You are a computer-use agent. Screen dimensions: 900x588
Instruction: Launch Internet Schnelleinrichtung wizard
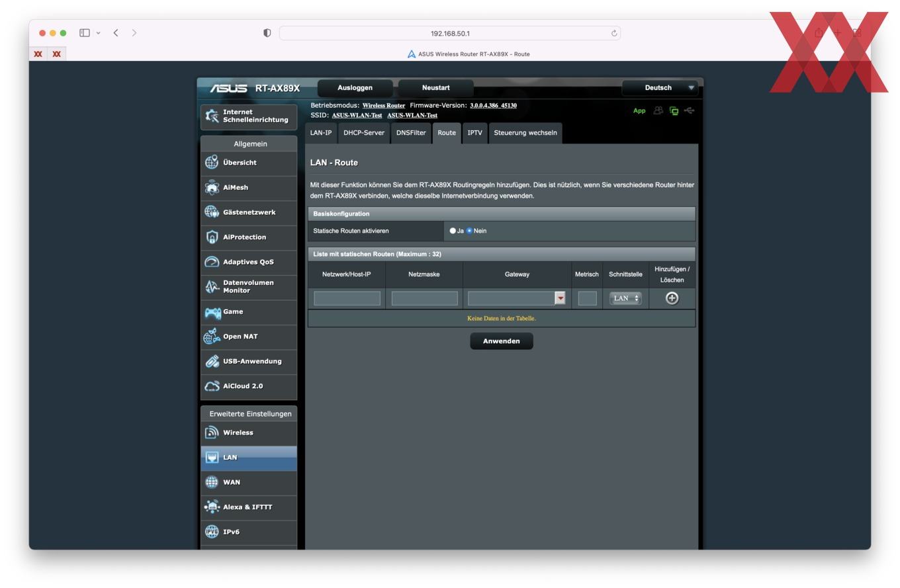tap(249, 116)
